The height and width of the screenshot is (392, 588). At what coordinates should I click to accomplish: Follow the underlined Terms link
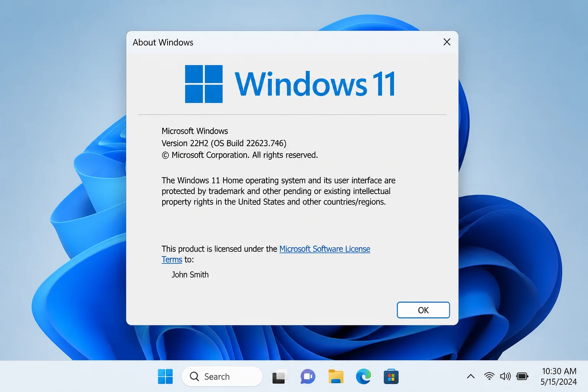(x=172, y=260)
